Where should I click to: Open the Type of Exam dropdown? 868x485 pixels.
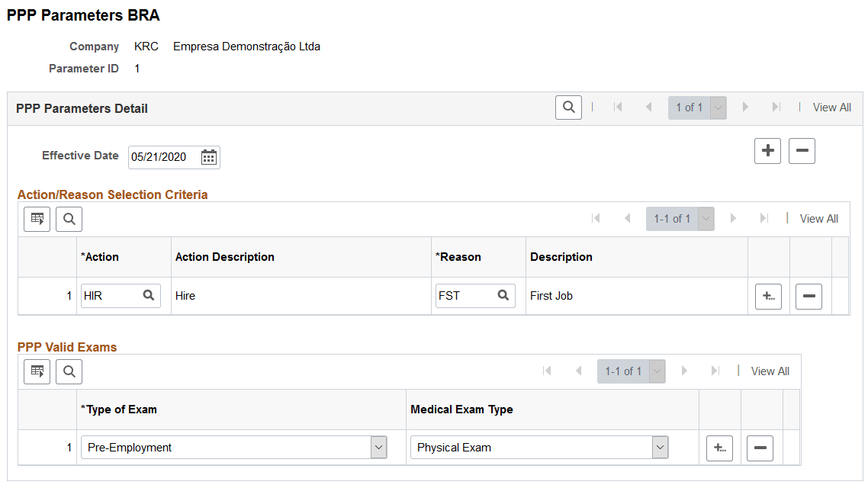379,448
